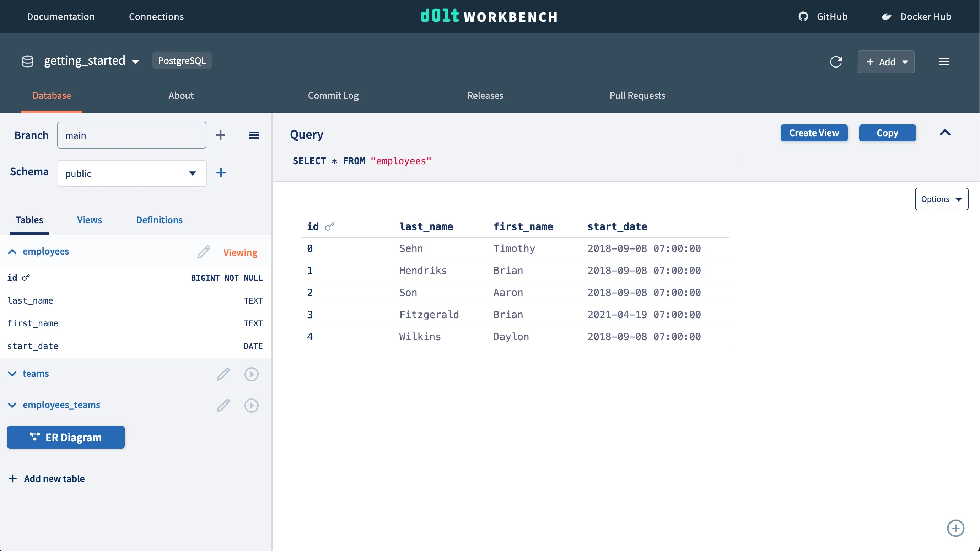Collapse the employees table column list
The width and height of the screenshot is (980, 551).
(x=11, y=252)
